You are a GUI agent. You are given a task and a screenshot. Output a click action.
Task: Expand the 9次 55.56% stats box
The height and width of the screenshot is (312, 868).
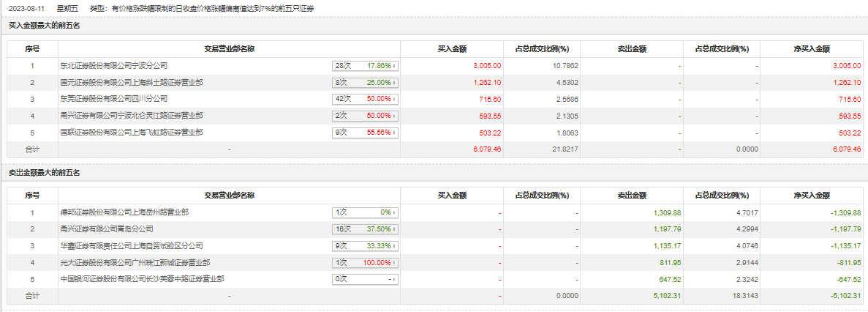366,133
